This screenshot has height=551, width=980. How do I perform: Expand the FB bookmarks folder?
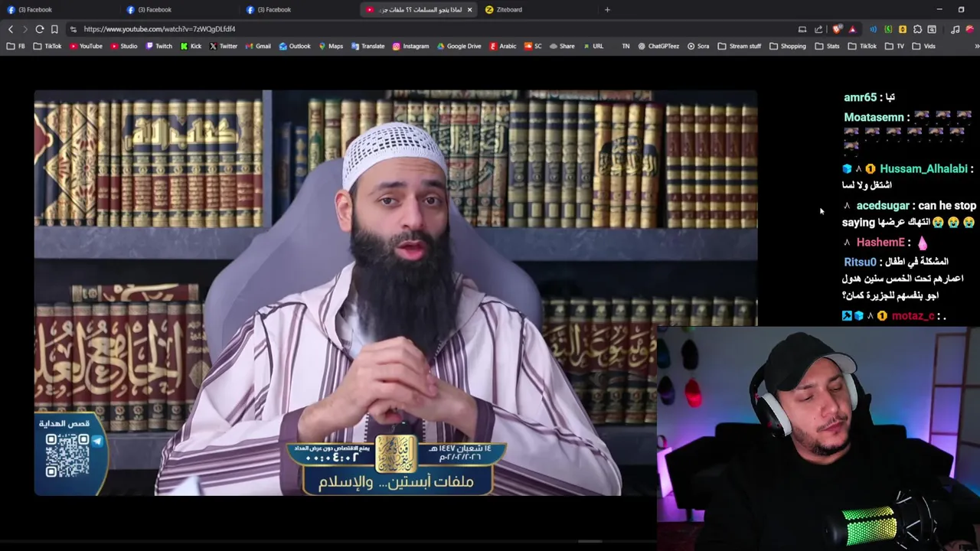(x=15, y=46)
